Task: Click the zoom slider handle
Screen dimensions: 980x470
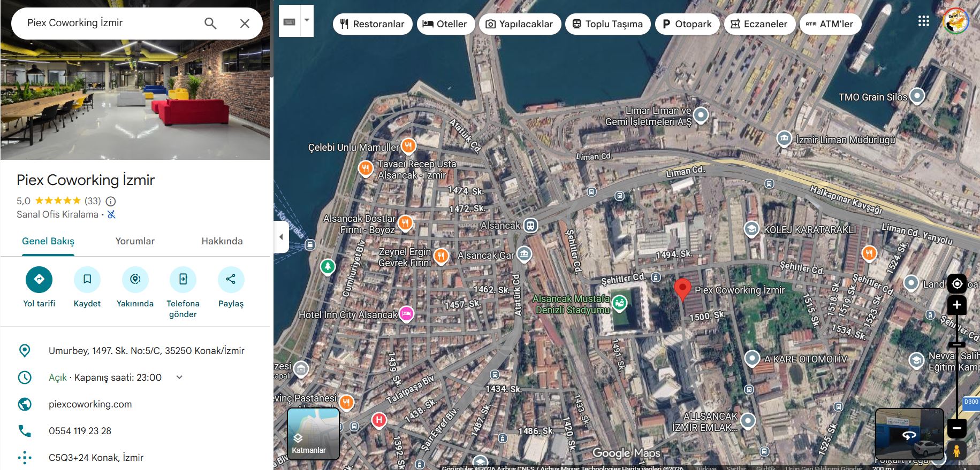Action: pyautogui.click(x=957, y=345)
